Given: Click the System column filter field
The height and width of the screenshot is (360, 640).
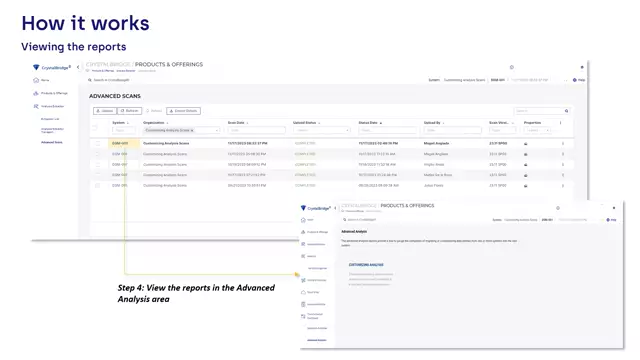Looking at the screenshot, I should coord(124,130).
